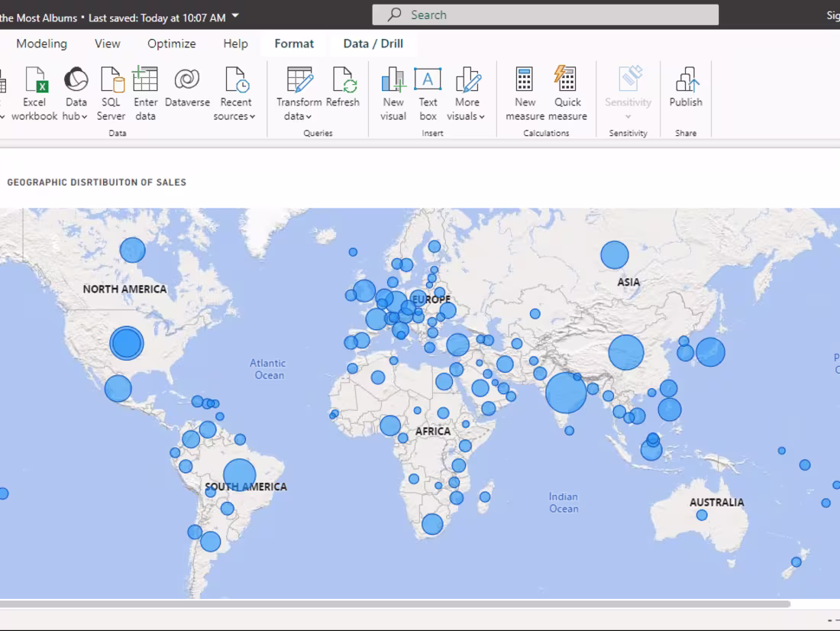
Task: Open Recent sources list
Action: (234, 94)
